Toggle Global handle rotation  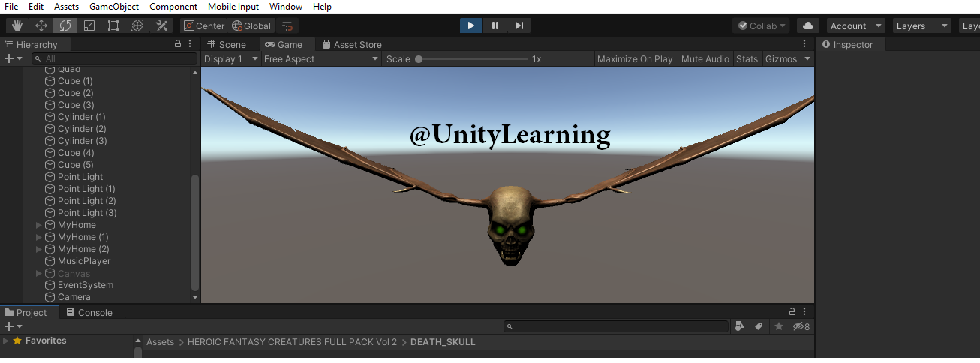click(x=251, y=25)
